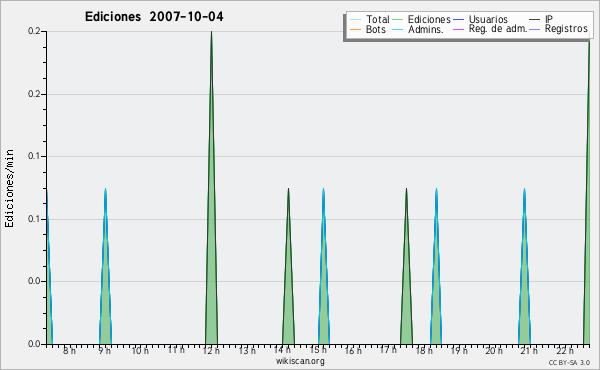
Task: Click the CC BY-SA 3.0 license text
Action: click(569, 362)
